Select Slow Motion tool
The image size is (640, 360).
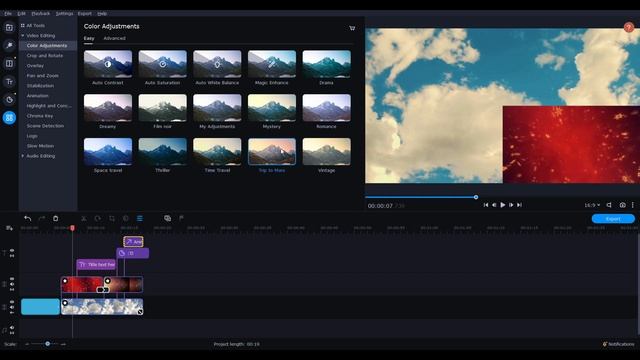pos(40,146)
